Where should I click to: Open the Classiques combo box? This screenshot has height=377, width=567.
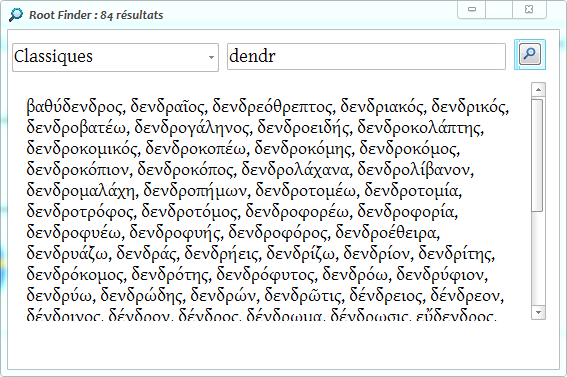tap(115, 57)
